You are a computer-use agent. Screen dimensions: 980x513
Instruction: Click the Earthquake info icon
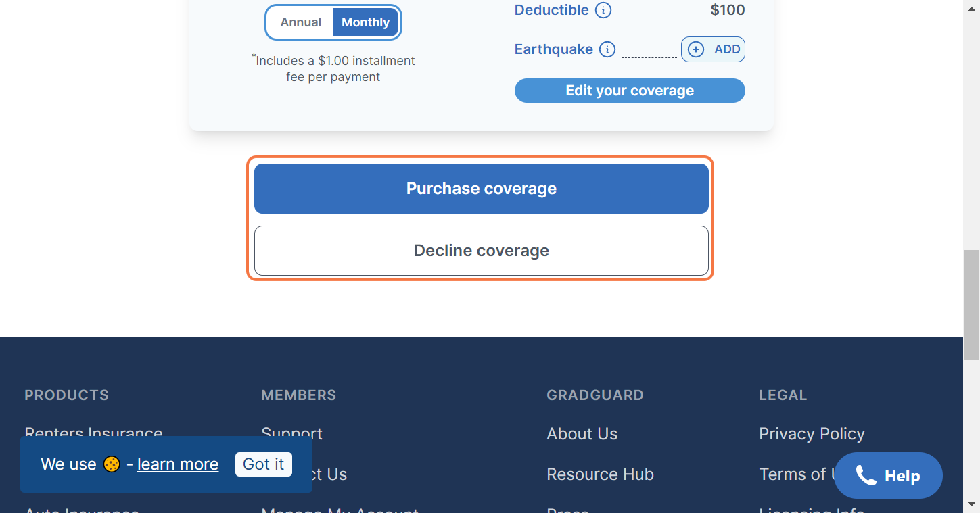click(x=607, y=49)
